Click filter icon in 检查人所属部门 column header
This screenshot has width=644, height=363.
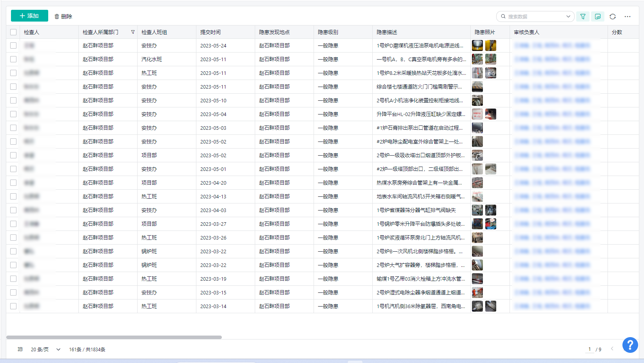[x=133, y=32]
